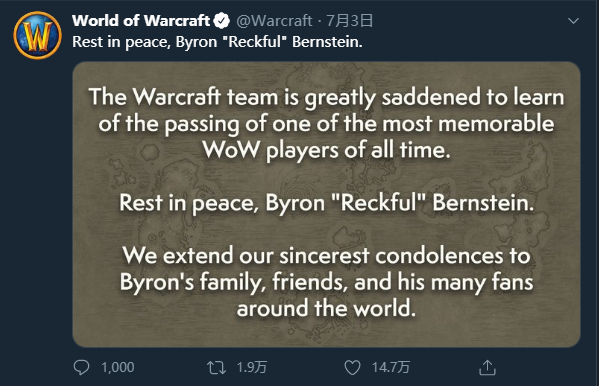The height and width of the screenshot is (386, 599).
Task: Like the tweet with the heart icon
Action: 352,368
